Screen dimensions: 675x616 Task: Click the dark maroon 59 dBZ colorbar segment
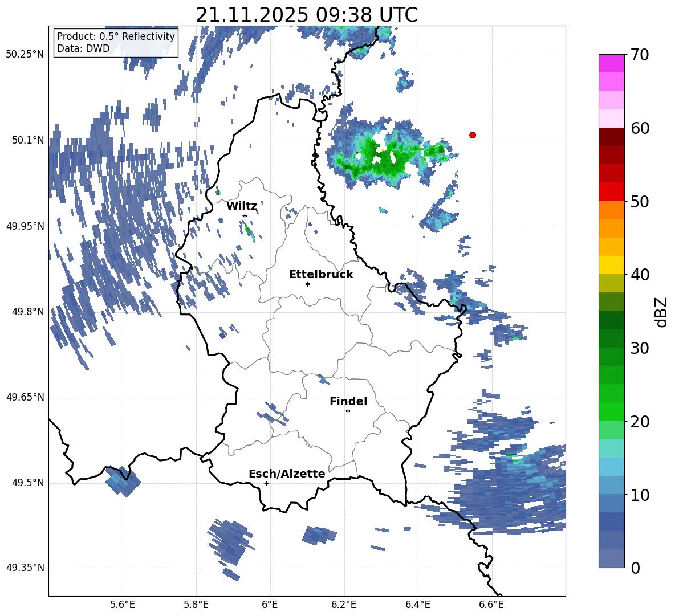pos(611,137)
